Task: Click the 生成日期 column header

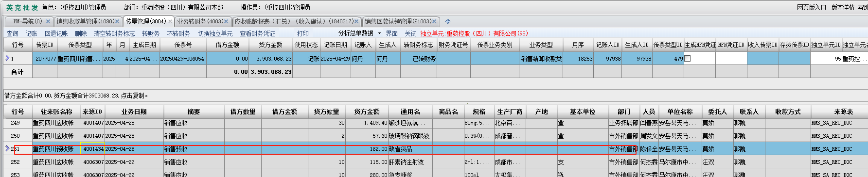Action: pyautogui.click(x=144, y=45)
